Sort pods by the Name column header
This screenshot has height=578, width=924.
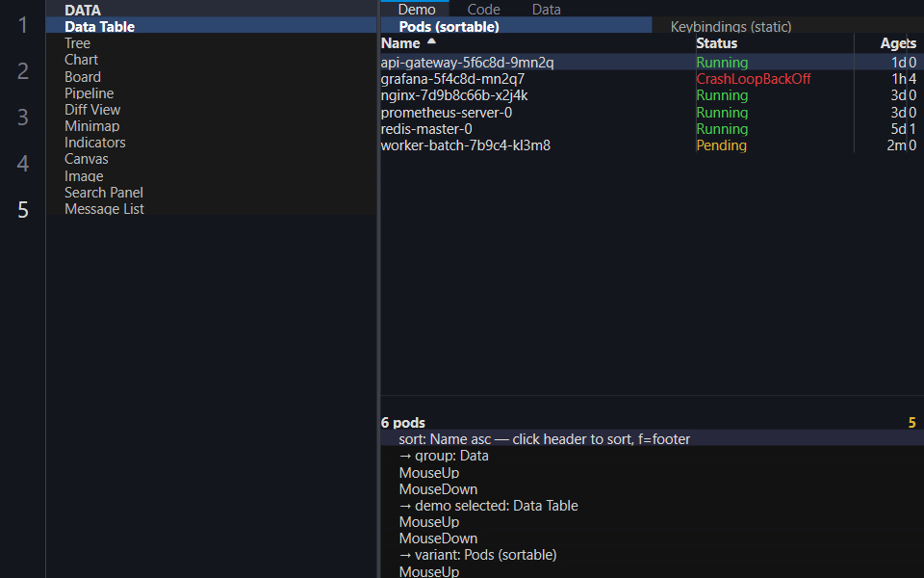tap(400, 43)
